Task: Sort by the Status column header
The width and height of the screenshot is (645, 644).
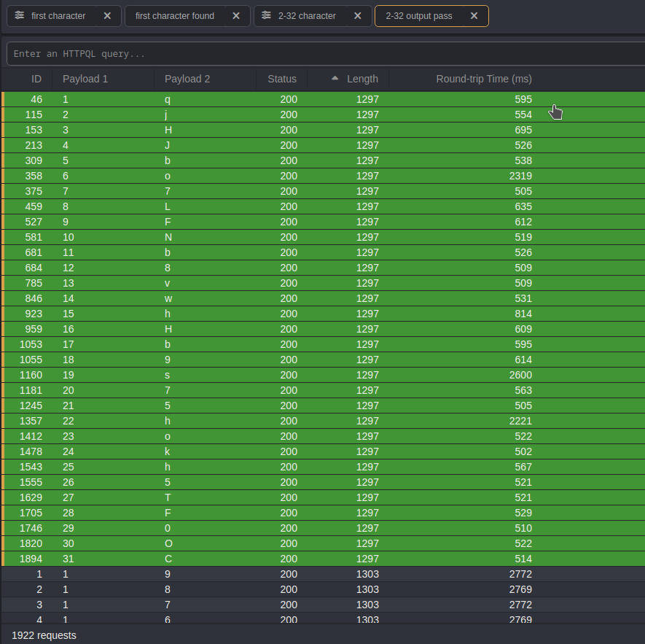Action: pos(282,79)
